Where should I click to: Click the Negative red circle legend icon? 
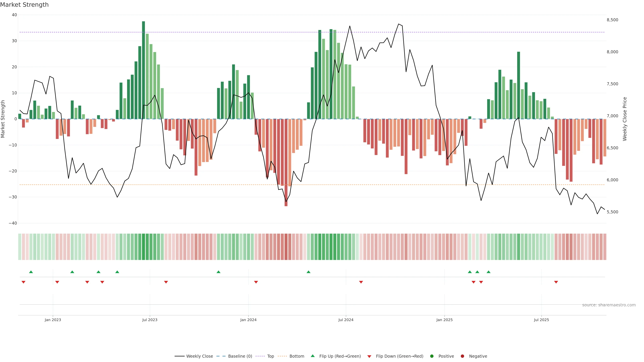[462, 356]
